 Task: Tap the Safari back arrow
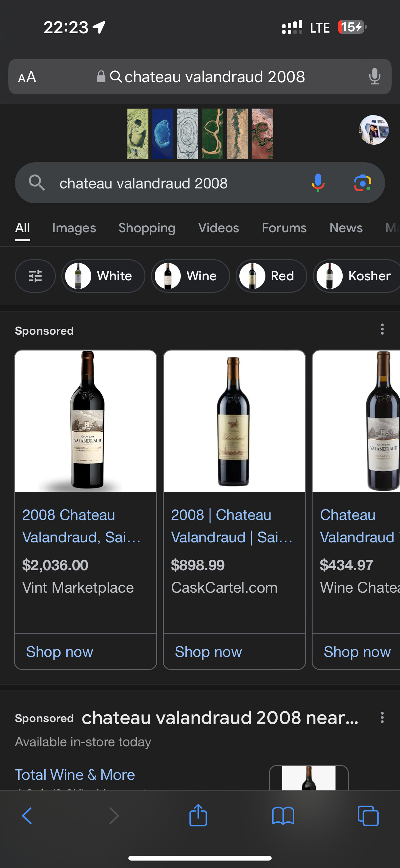tap(27, 816)
